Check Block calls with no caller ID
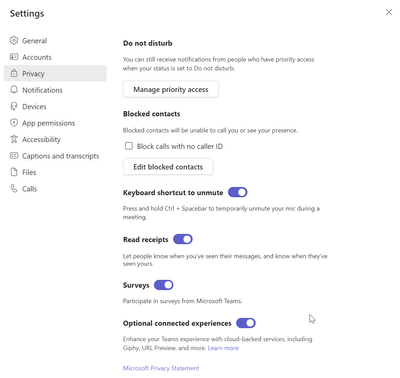Screen dimensions: 400x378 point(129,146)
